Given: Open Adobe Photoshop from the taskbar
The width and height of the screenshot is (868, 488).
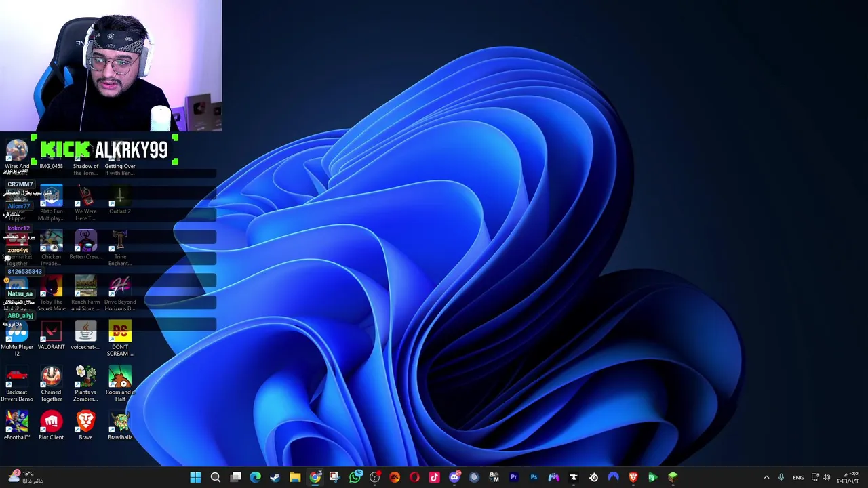Looking at the screenshot, I should (534, 477).
